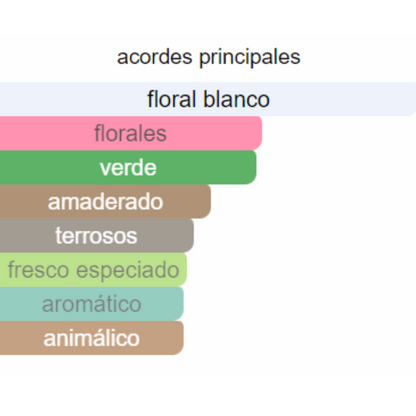The height and width of the screenshot is (416, 416).
Task: Click the floral blanco accord bar
Action: point(208,99)
